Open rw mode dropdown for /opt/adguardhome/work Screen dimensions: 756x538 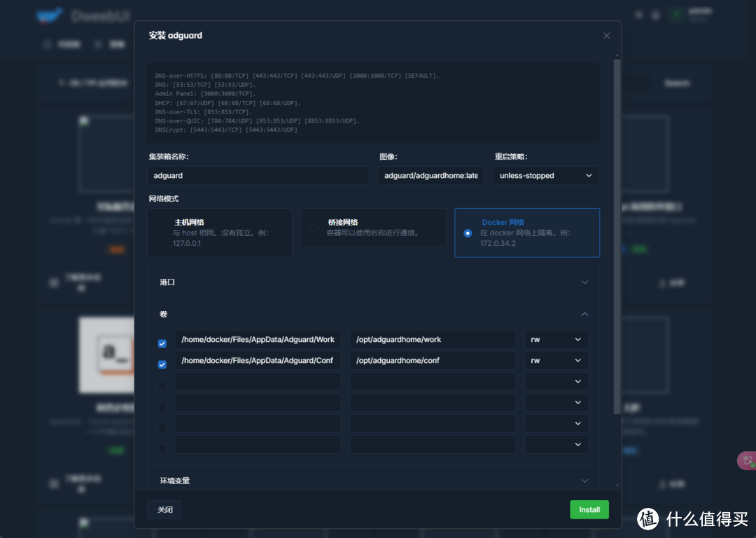[556, 340]
